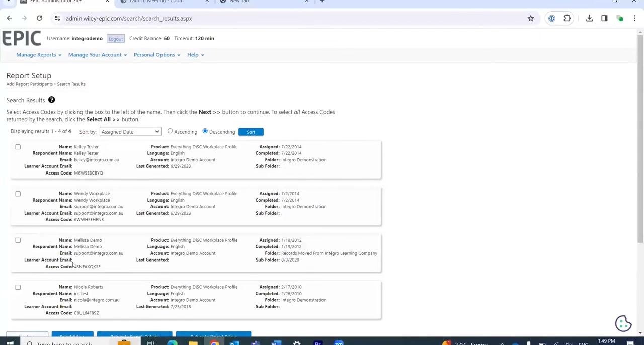
Task: Click Add Report Participants breadcrumb
Action: pyautogui.click(x=30, y=84)
